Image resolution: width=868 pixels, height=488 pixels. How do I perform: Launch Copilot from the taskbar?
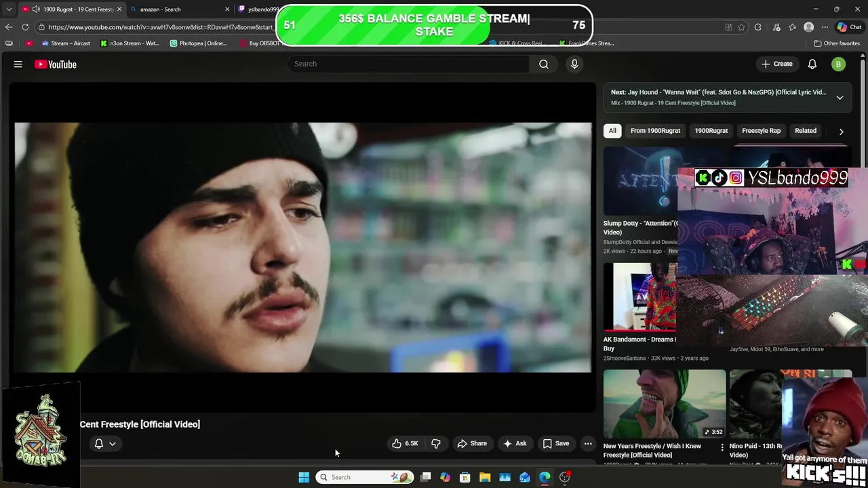point(445,477)
